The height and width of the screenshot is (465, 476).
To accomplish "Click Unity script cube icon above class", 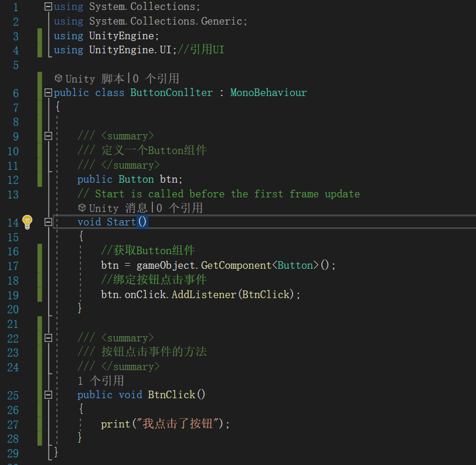I will point(59,78).
